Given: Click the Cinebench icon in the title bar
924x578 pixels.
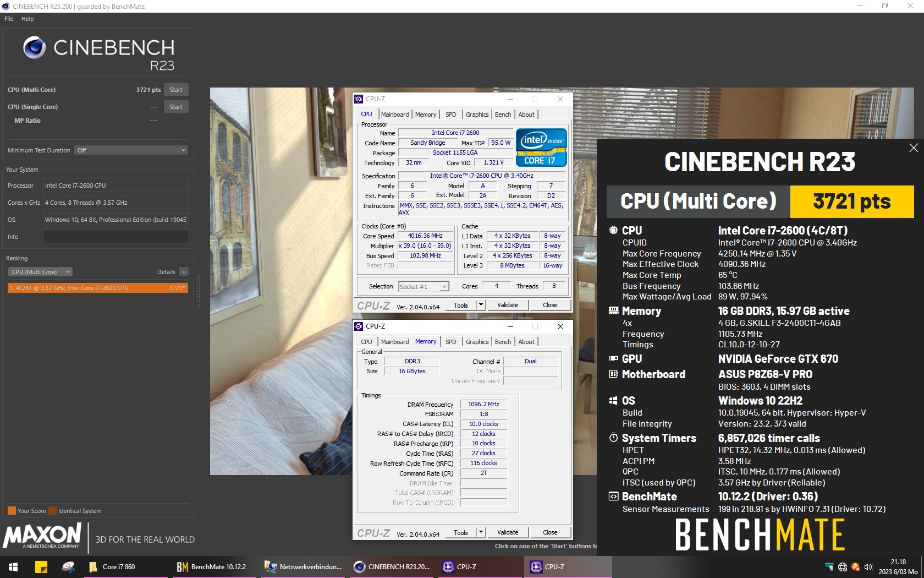Looking at the screenshot, I should click(x=6, y=6).
